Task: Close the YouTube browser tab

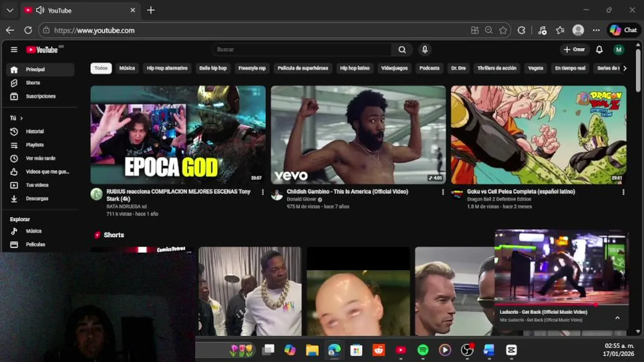Action: point(133,10)
